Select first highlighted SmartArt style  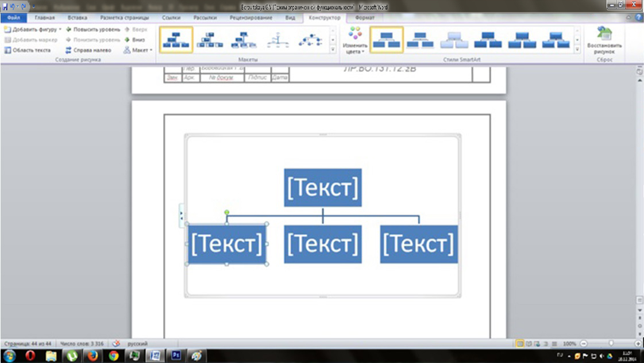[387, 40]
